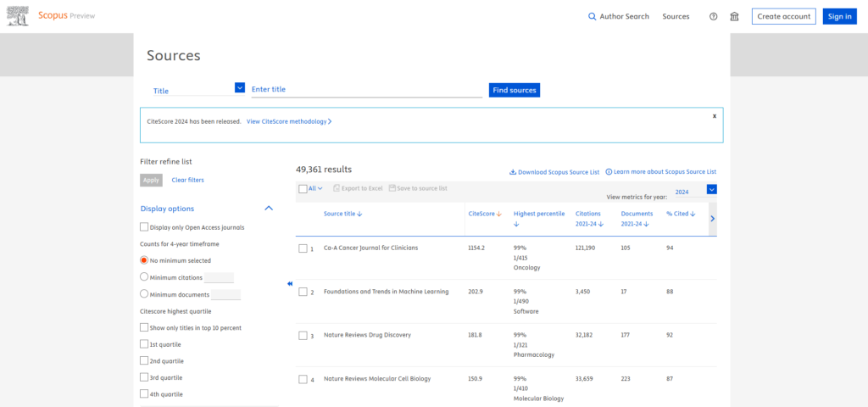
Task: Click the Download Scopus Source List icon
Action: tap(513, 172)
